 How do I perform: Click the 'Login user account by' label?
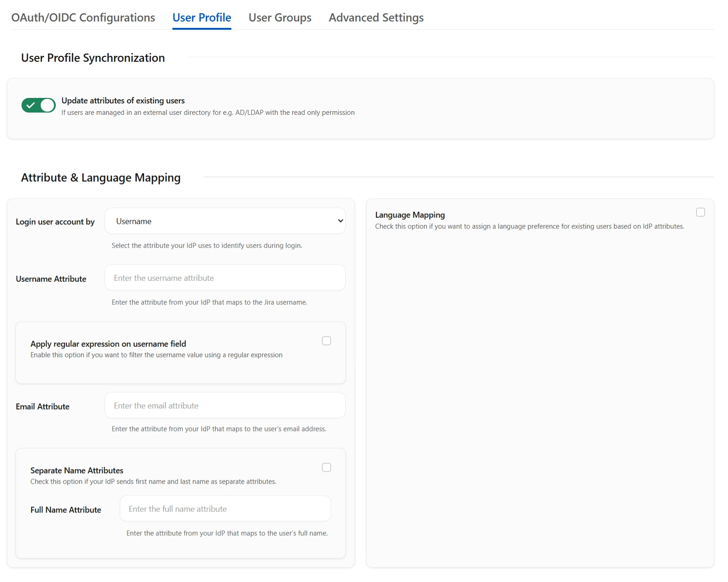[x=55, y=222]
